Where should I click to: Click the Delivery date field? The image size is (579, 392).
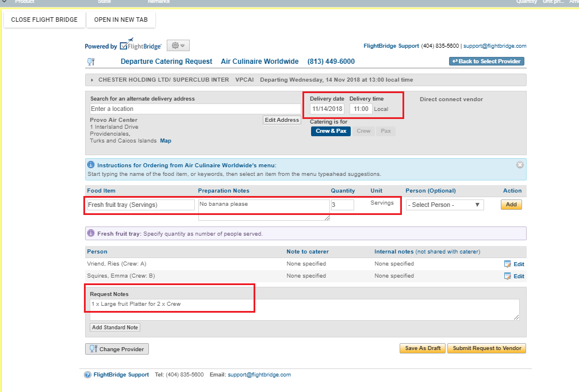point(327,109)
